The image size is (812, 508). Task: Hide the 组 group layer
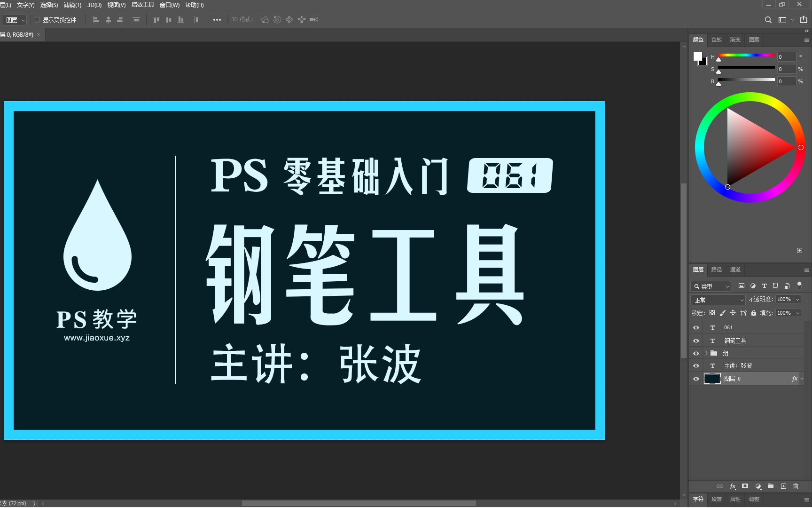[x=696, y=353]
